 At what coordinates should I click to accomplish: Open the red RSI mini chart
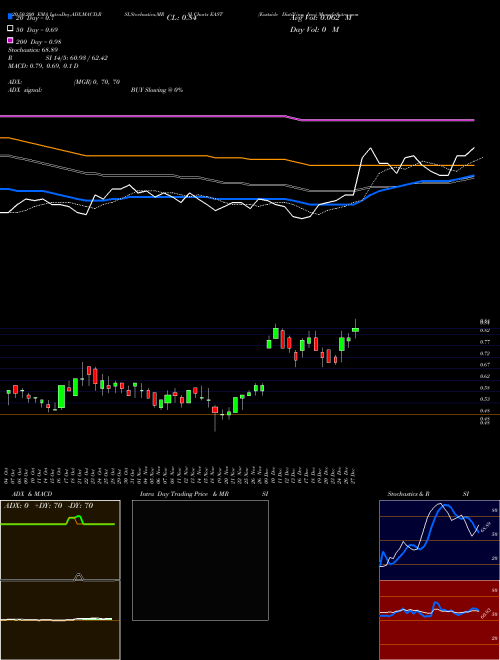tap(439, 620)
